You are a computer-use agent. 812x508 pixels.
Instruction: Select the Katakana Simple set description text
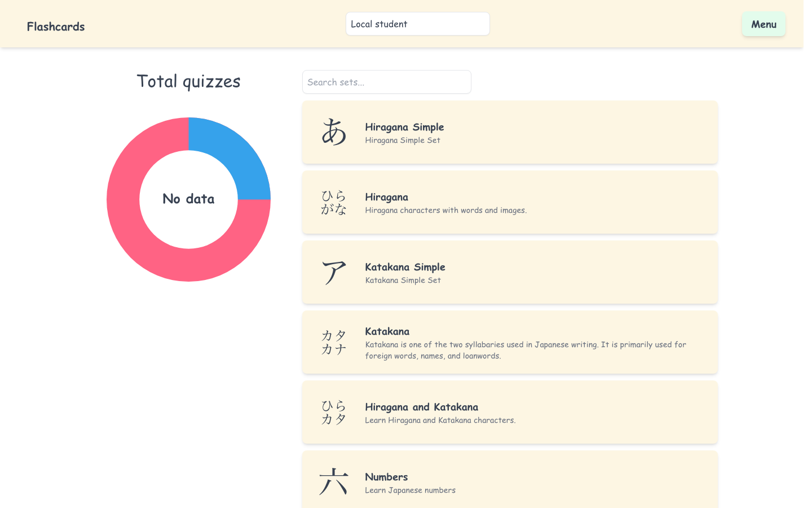(x=403, y=280)
